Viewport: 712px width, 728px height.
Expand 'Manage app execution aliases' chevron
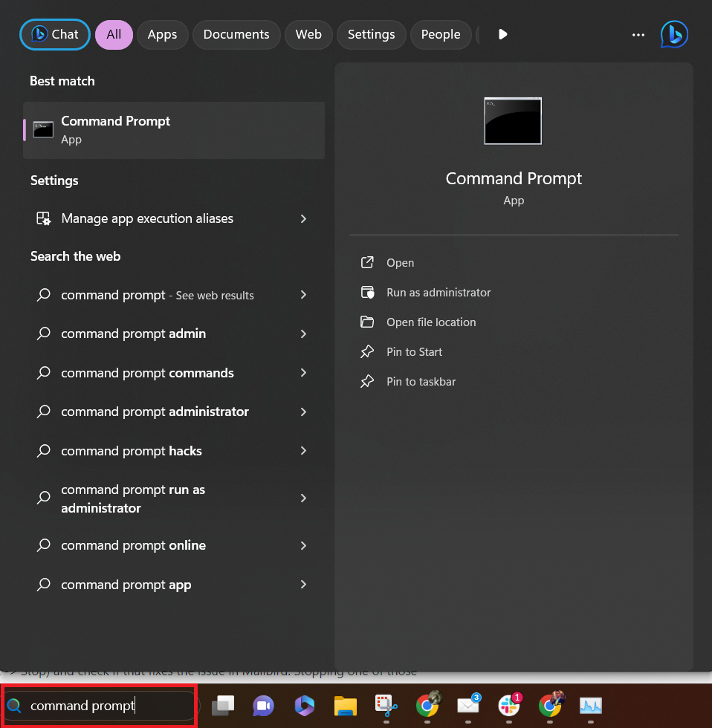(x=303, y=218)
